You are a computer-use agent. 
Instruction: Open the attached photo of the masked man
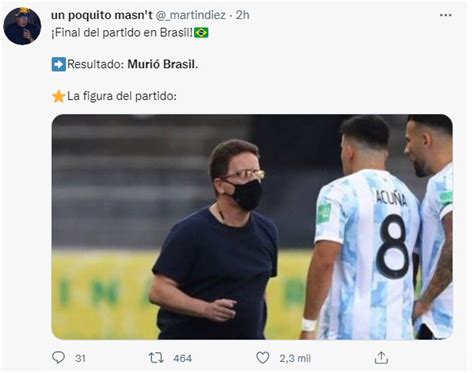coord(252,227)
